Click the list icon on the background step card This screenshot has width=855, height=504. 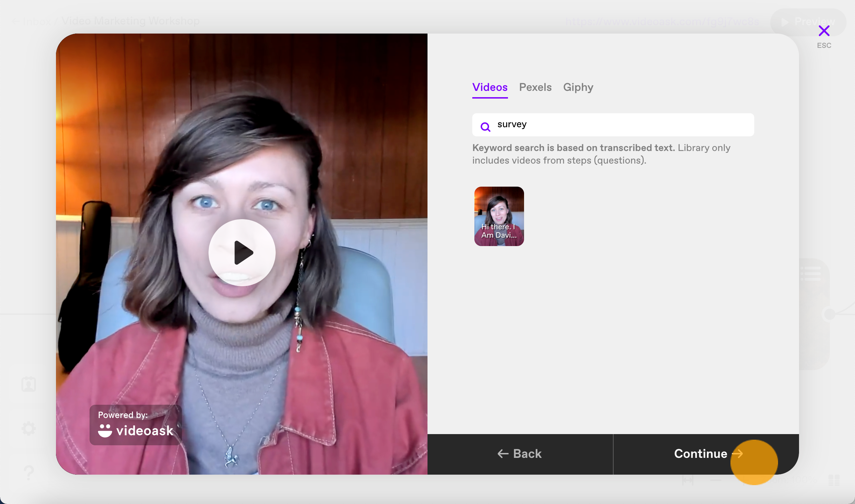pos(810,273)
